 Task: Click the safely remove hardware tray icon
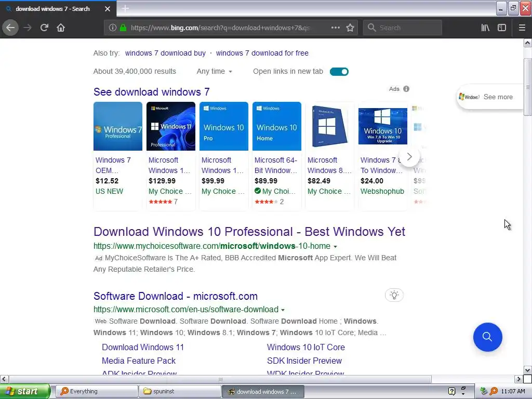click(484, 391)
